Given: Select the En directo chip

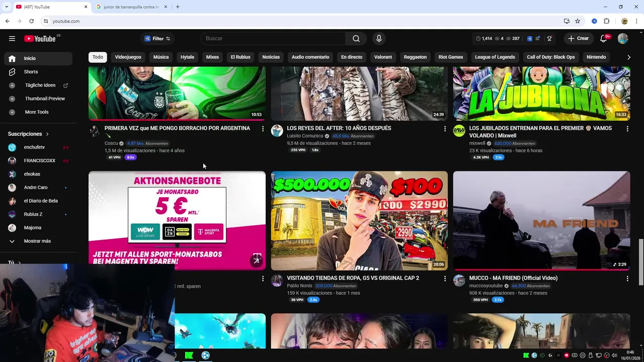Looking at the screenshot, I should (x=352, y=57).
